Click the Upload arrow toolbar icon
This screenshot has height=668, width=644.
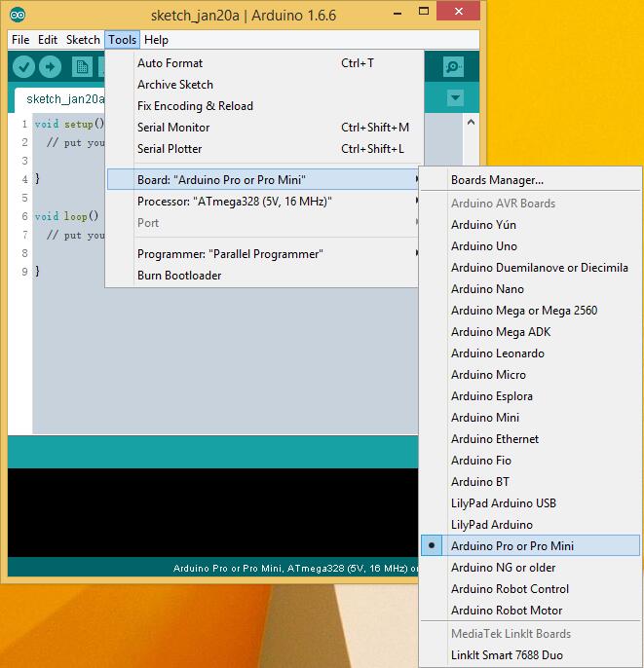point(51,67)
